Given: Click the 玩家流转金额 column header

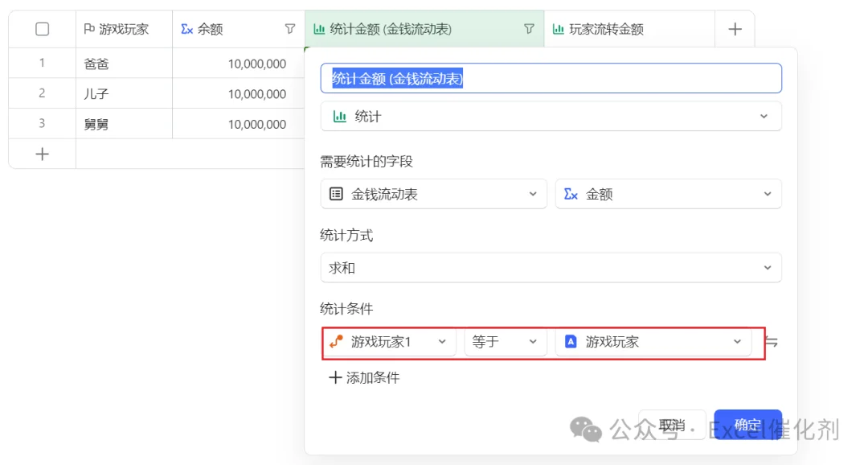Looking at the screenshot, I should [x=628, y=29].
